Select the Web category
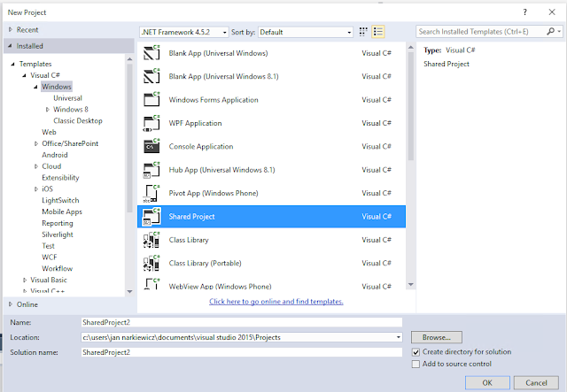The width and height of the screenshot is (567, 392). [49, 132]
